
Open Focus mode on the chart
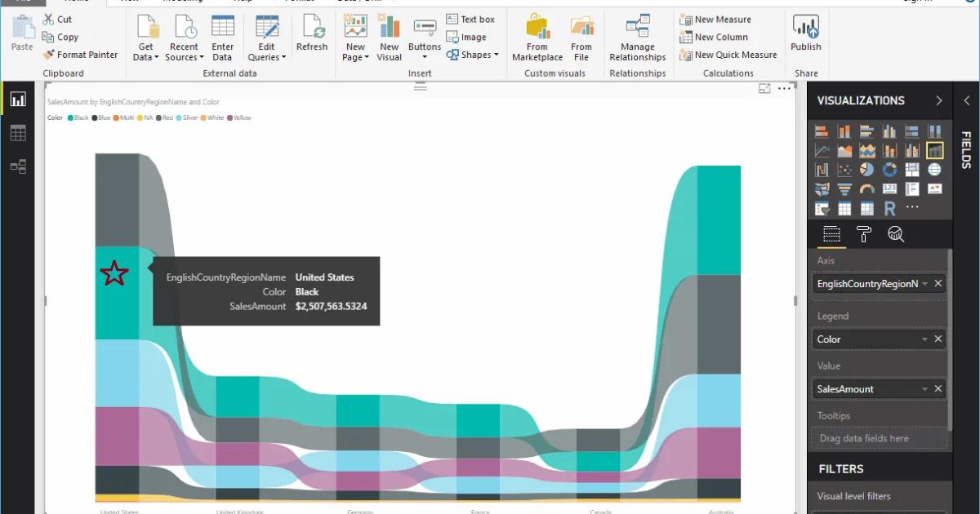(x=764, y=88)
